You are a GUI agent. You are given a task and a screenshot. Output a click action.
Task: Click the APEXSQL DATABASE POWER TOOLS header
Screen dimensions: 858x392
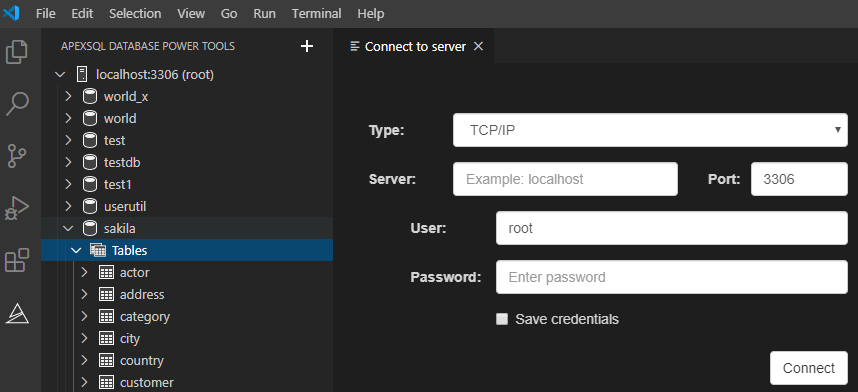coord(148,47)
